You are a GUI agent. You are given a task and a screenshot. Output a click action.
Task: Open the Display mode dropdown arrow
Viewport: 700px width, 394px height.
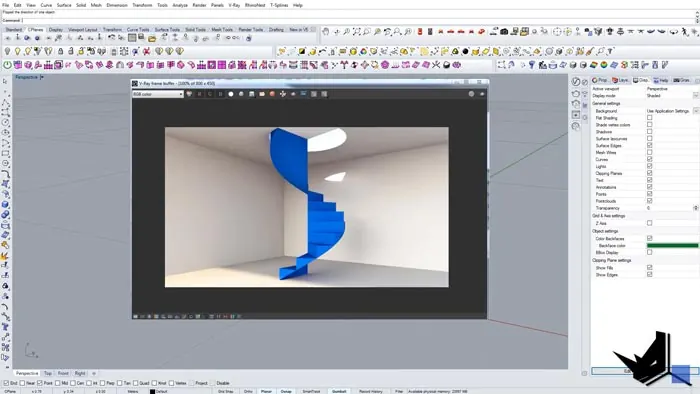tap(696, 95)
